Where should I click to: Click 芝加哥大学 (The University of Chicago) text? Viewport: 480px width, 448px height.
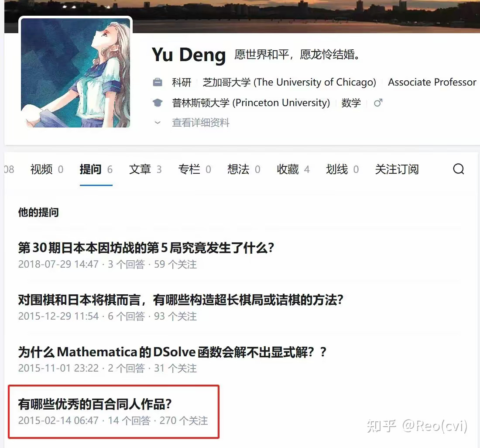tap(289, 83)
